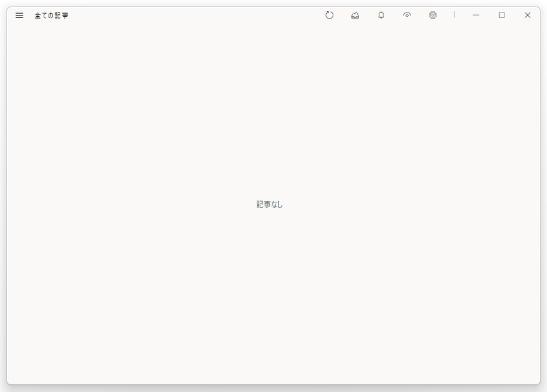Click the 記事なし message
547x392 pixels.
pyautogui.click(x=269, y=204)
